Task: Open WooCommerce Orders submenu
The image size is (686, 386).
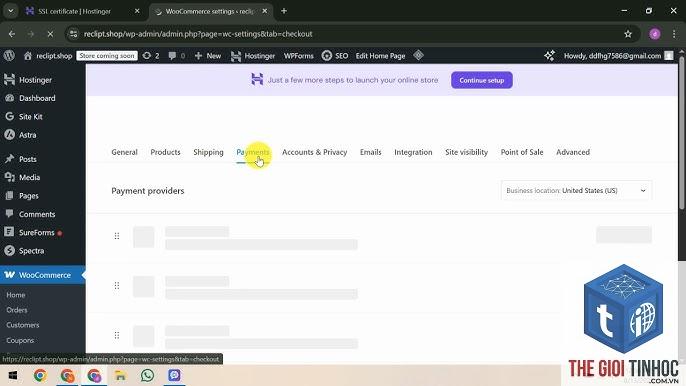Action: [17, 310]
